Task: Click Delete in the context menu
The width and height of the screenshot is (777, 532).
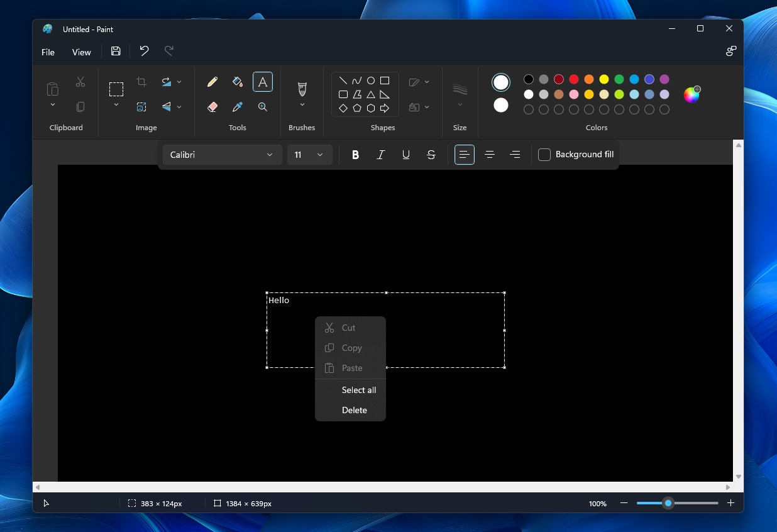Action: (354, 410)
